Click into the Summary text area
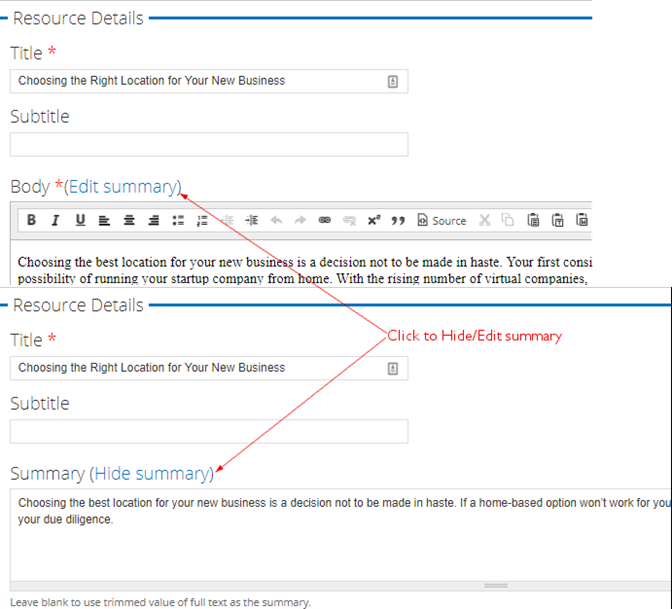Viewport: 672px width, 609px height. point(341,535)
